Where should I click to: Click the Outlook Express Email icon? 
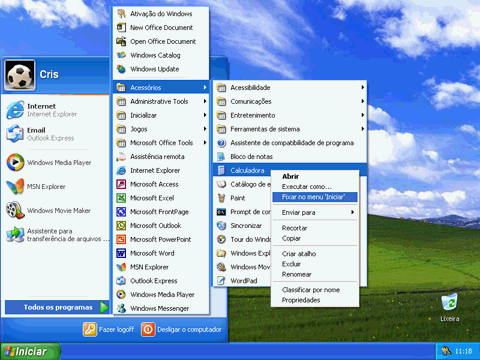tap(15, 134)
